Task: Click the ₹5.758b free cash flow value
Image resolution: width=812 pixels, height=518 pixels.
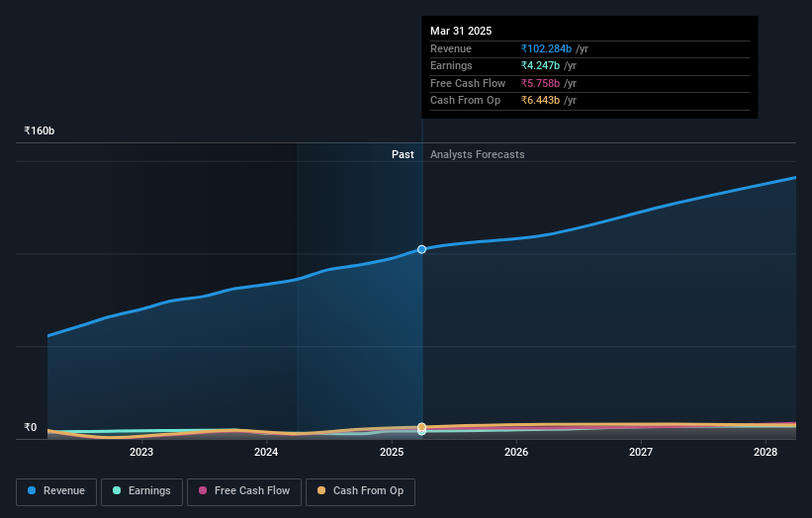Action: click(540, 83)
